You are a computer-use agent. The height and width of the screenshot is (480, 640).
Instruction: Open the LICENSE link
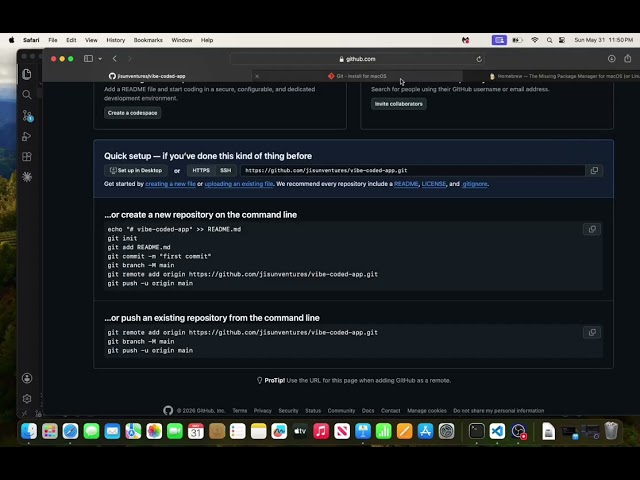click(433, 184)
